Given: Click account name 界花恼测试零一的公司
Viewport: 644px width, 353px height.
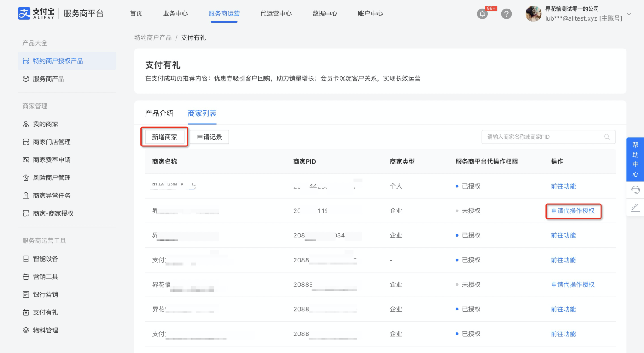Looking at the screenshot, I should coord(572,9).
